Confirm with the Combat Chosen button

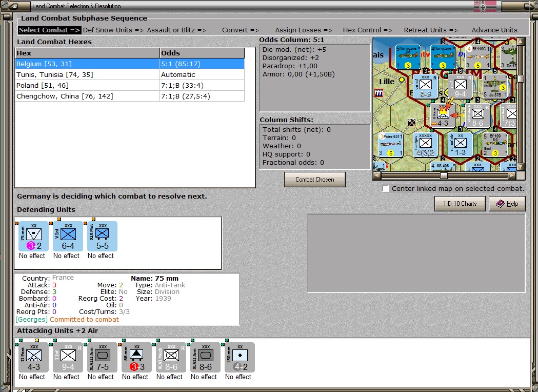point(314,180)
